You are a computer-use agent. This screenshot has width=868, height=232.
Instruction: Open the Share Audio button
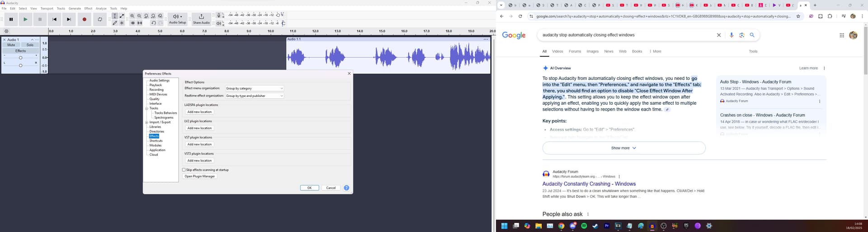[x=201, y=19]
